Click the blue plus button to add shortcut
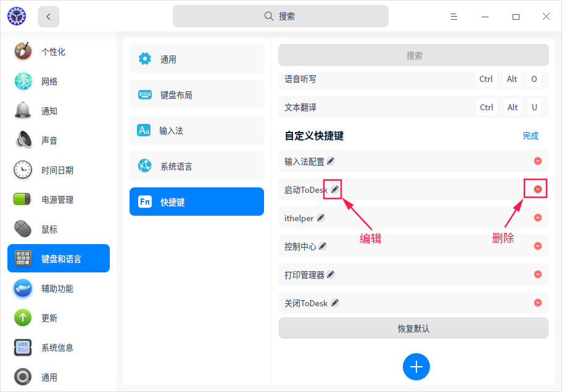This screenshot has width=562, height=392. (416, 365)
